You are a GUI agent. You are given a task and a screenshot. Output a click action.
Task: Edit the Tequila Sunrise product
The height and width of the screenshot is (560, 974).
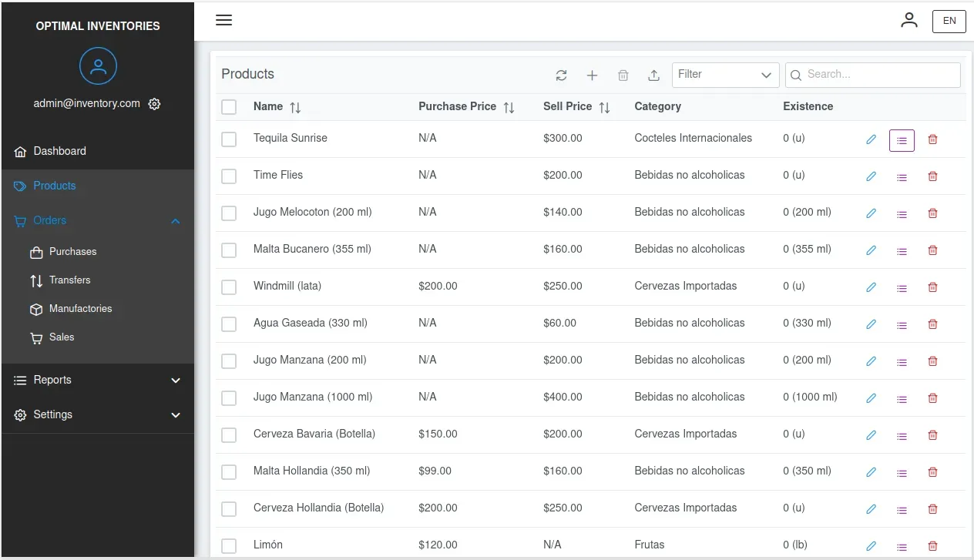click(x=871, y=140)
